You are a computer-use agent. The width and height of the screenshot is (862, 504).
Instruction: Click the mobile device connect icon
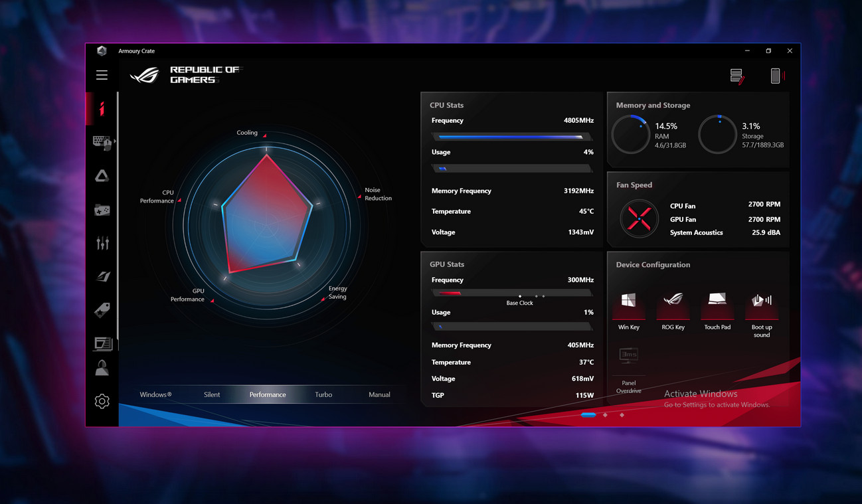pos(776,76)
